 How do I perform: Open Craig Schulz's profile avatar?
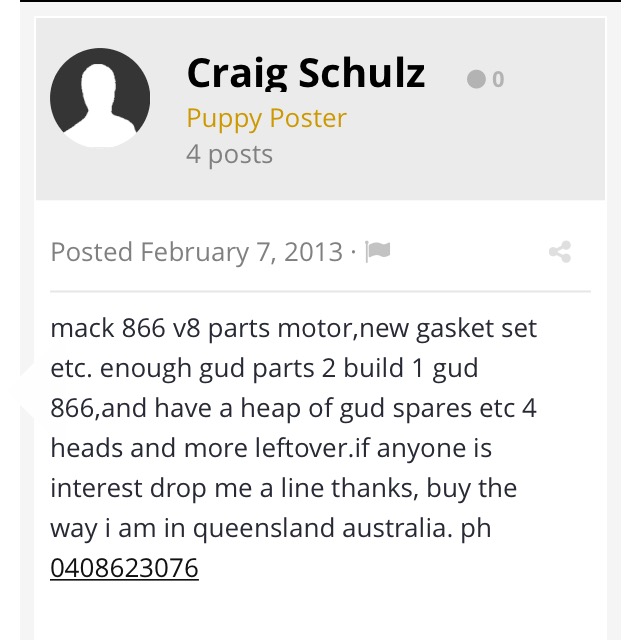pos(100,98)
